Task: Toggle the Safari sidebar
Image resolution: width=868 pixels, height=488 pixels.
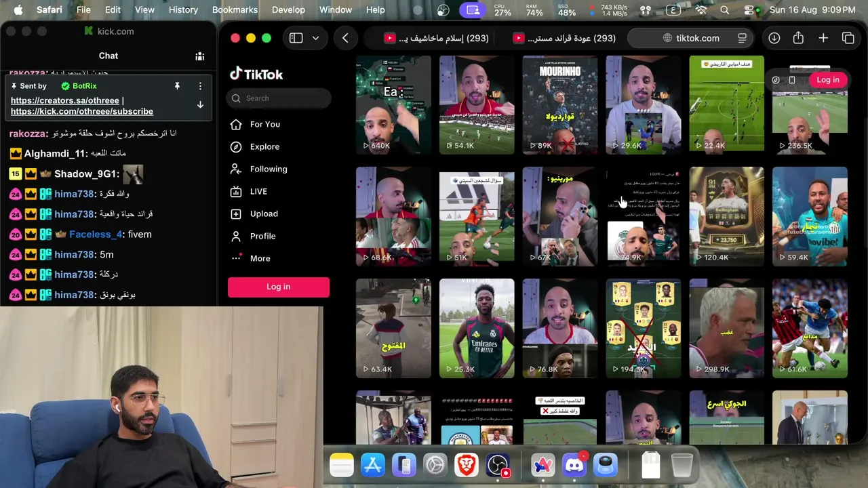Action: coord(296,38)
